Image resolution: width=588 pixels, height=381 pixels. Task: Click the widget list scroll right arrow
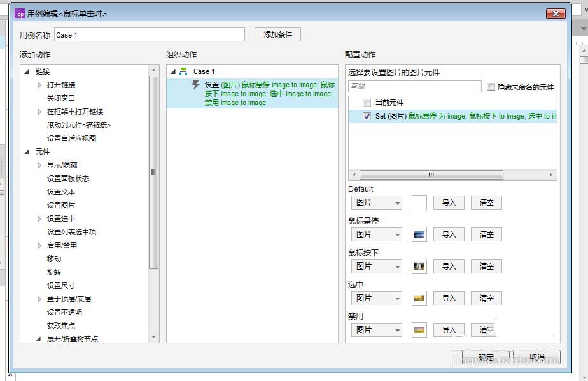tap(550, 175)
